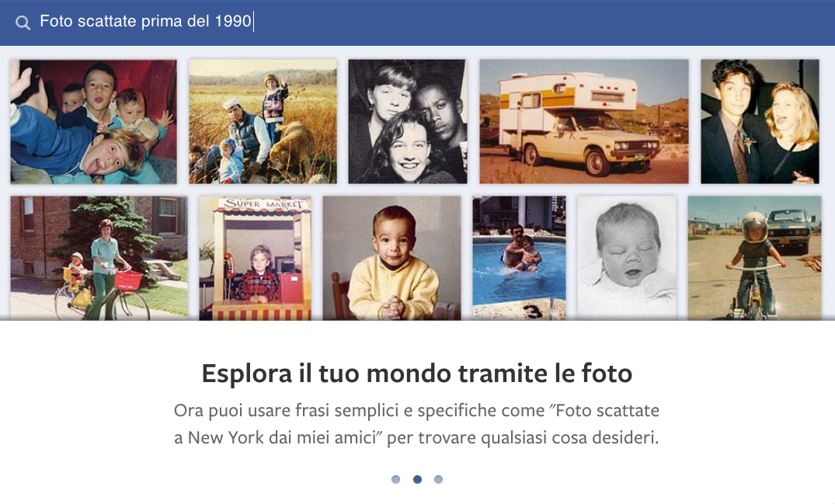
Task: Open photo of couple in formal wear
Action: coord(760,121)
